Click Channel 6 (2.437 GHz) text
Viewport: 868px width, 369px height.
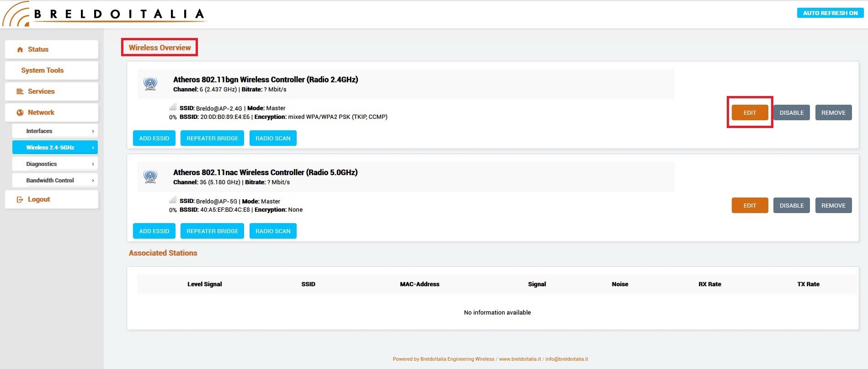[205, 90]
